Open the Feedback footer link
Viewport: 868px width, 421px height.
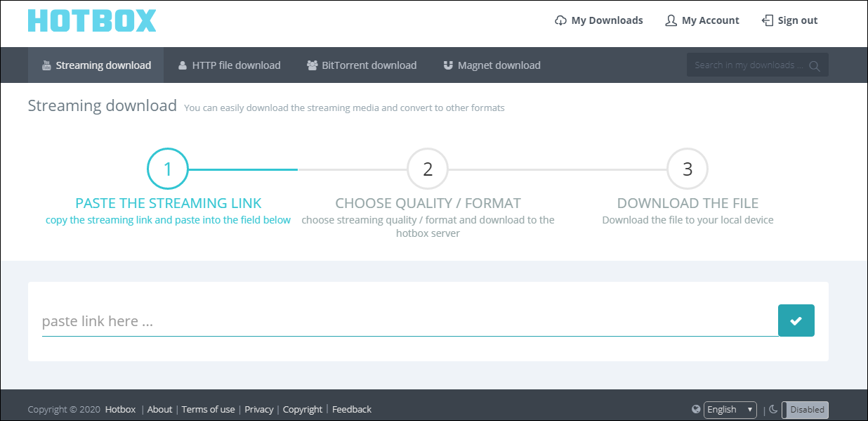[352, 409]
